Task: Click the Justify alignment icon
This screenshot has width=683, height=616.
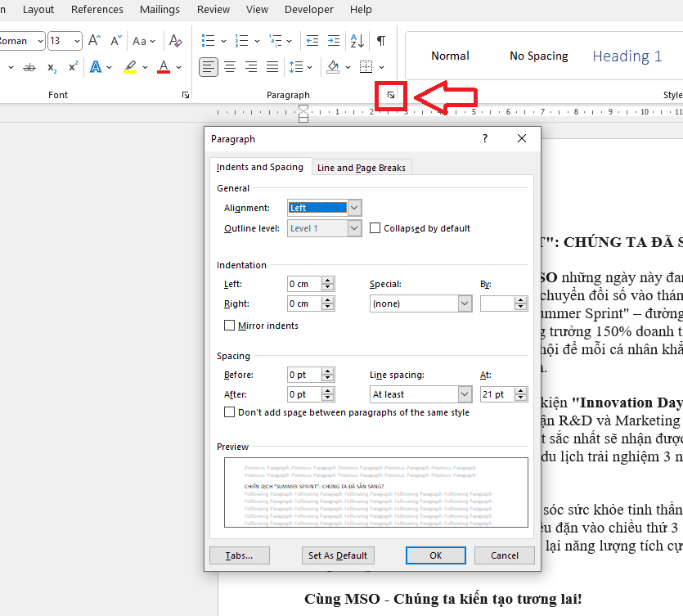Action: (x=272, y=67)
